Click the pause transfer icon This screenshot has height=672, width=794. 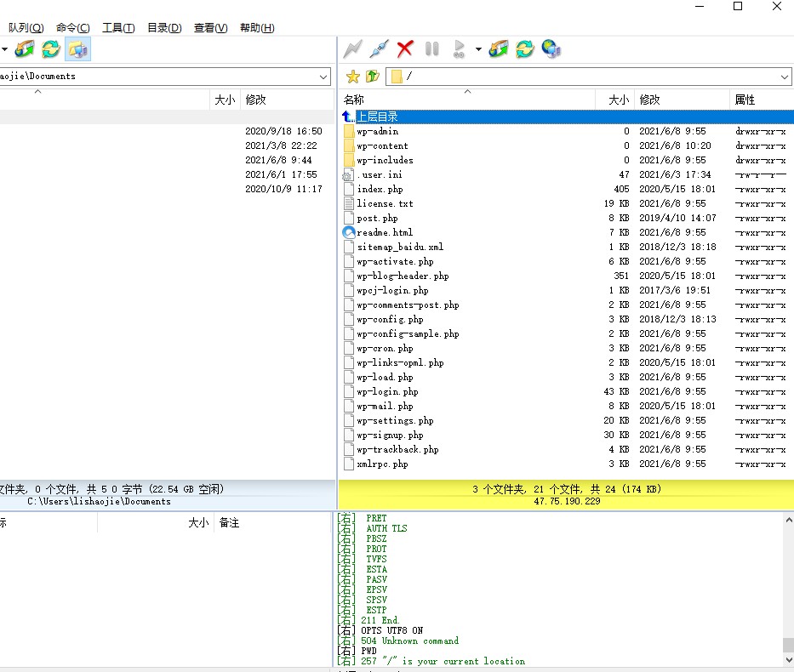coord(432,49)
